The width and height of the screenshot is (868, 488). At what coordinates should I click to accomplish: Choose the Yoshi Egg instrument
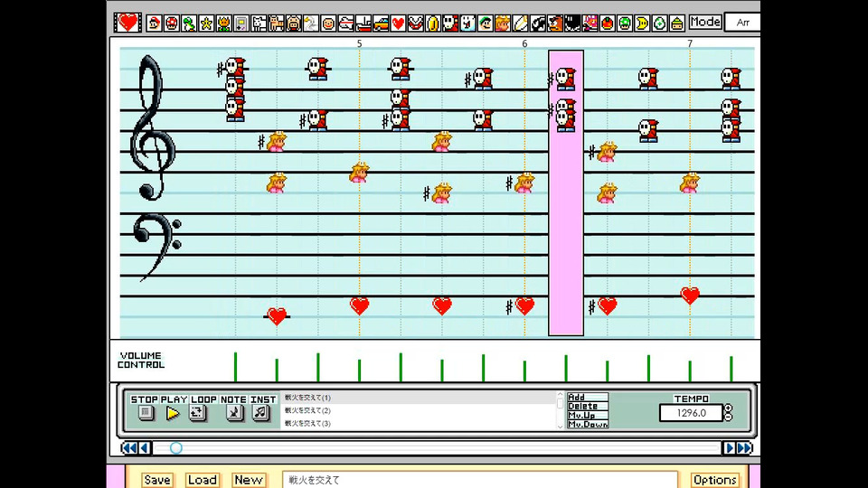[660, 23]
